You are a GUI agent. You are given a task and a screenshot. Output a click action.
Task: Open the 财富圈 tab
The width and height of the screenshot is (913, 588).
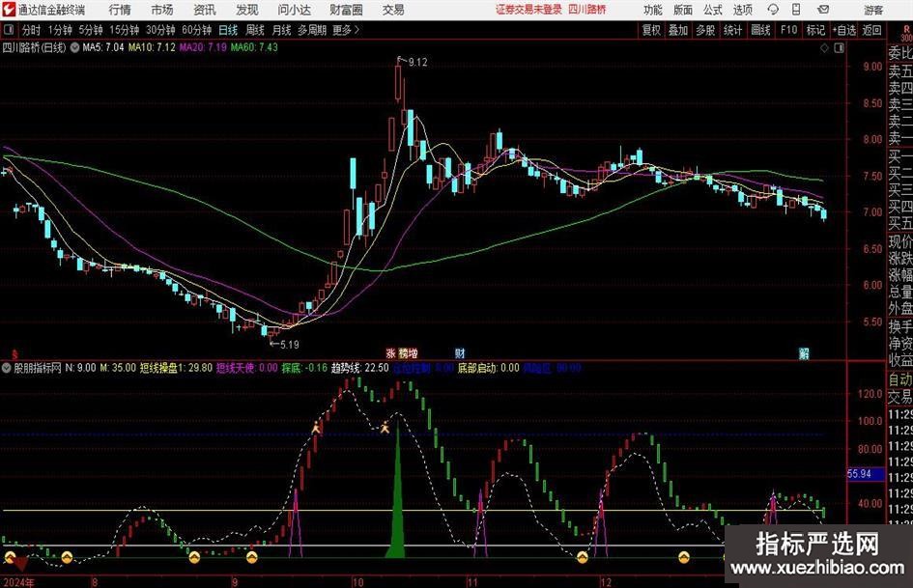click(346, 10)
